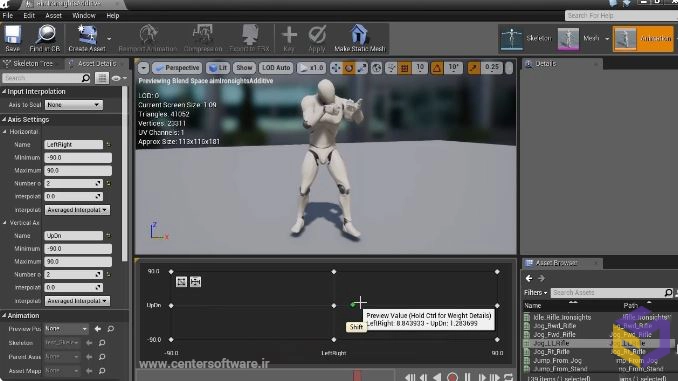Pause the animation playback
The image size is (678, 381).
click(x=467, y=377)
